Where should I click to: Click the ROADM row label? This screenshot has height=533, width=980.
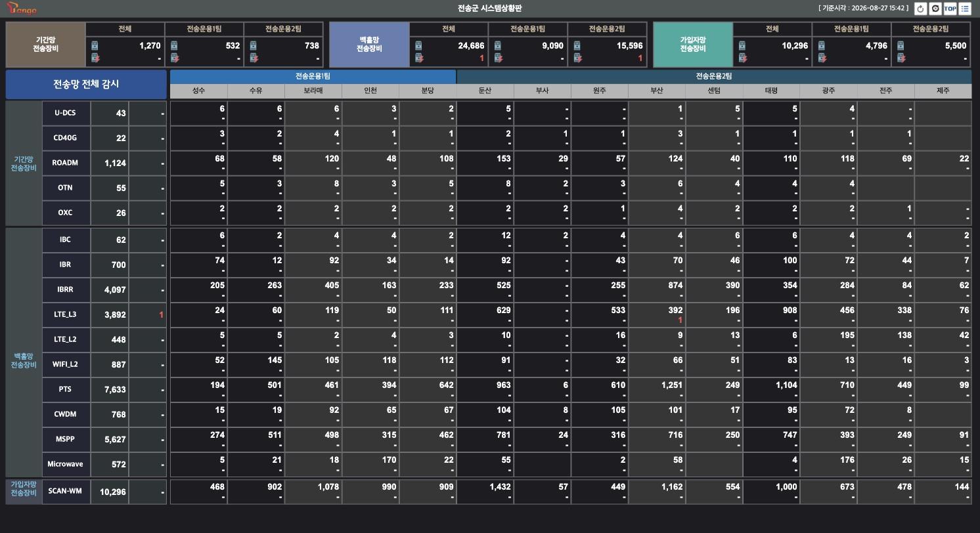65,163
